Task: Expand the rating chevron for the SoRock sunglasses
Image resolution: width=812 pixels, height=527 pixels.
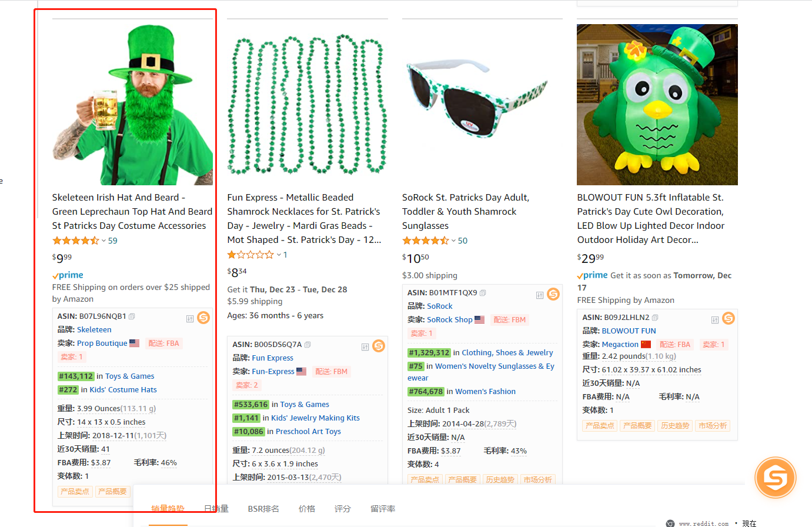Action: click(453, 241)
